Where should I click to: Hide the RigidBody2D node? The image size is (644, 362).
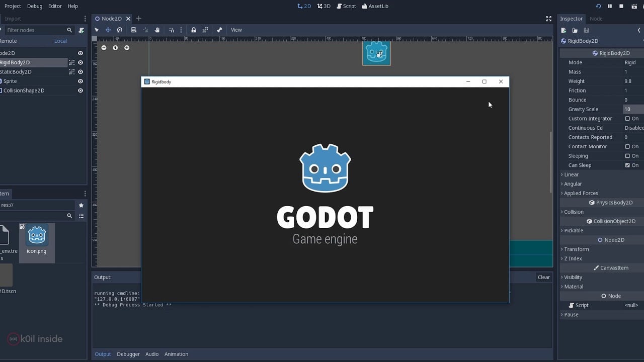tap(80, 62)
